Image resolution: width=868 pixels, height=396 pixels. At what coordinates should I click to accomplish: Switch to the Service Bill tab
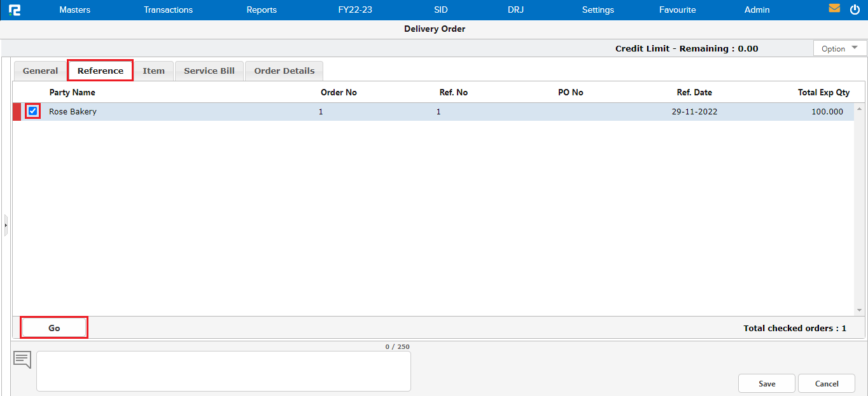pyautogui.click(x=209, y=71)
